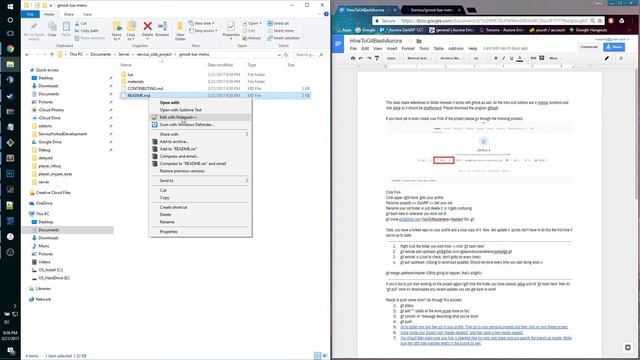Click the Windows Start button
The height and width of the screenshot is (360, 640).
pos(10,6)
